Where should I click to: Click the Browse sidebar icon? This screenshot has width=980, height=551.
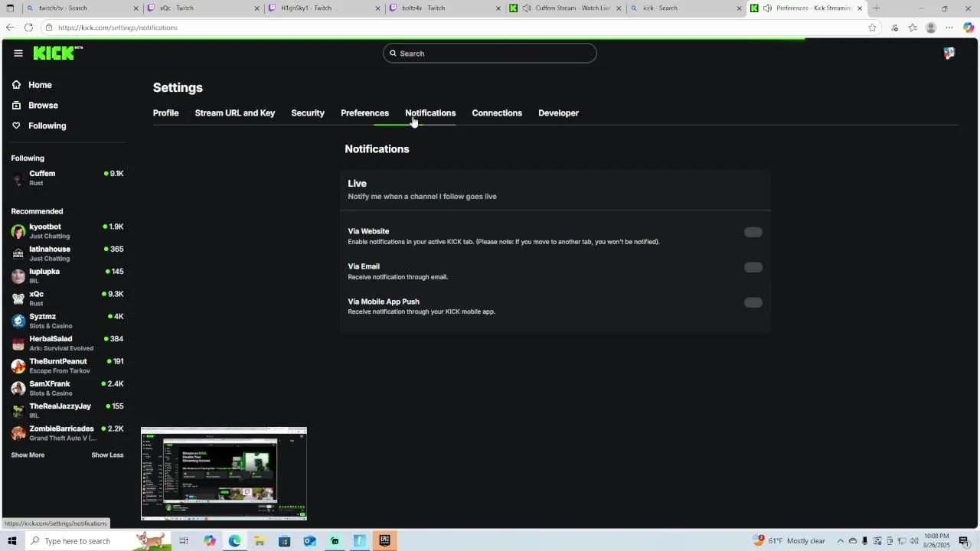(16, 106)
